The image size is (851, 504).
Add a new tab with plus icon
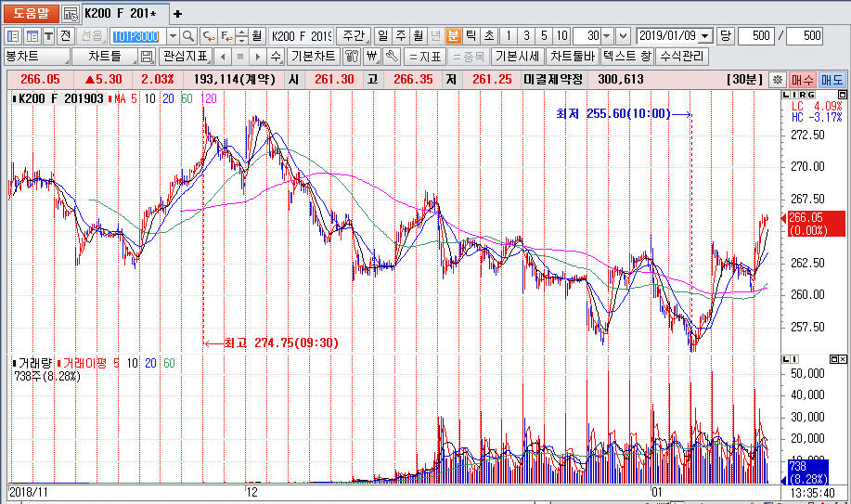click(178, 14)
